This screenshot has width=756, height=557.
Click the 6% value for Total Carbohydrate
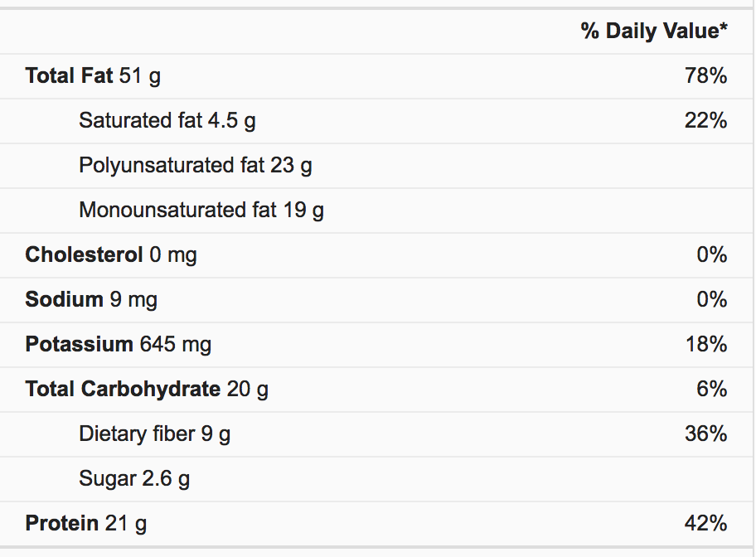(x=711, y=390)
